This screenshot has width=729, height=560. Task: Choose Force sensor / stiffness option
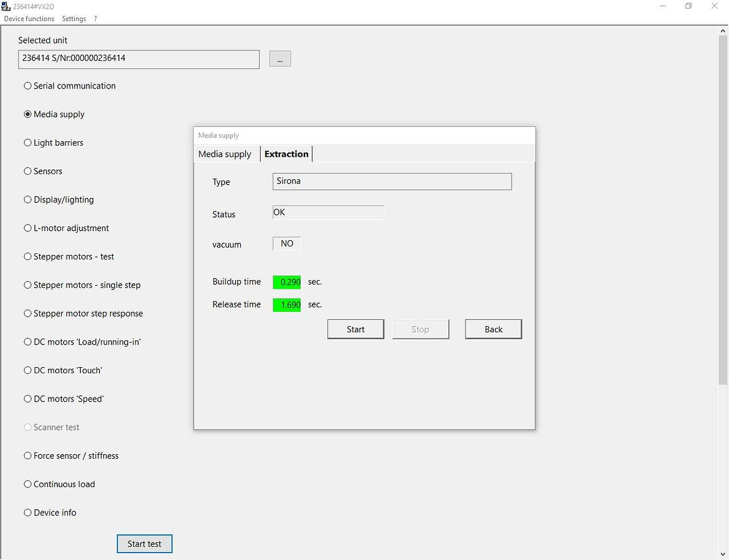28,456
